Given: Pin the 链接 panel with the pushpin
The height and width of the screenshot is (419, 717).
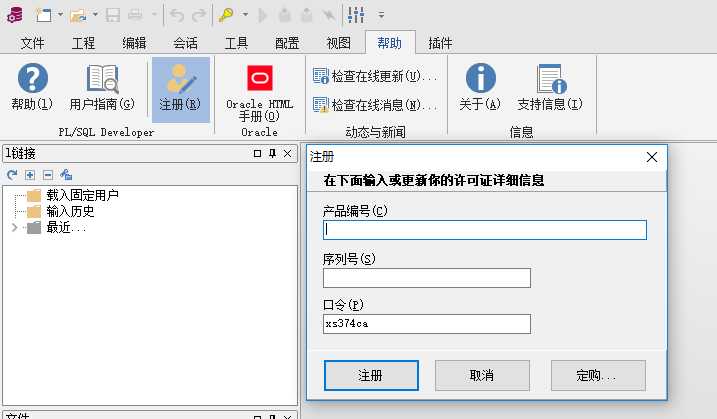Looking at the screenshot, I should click(272, 153).
